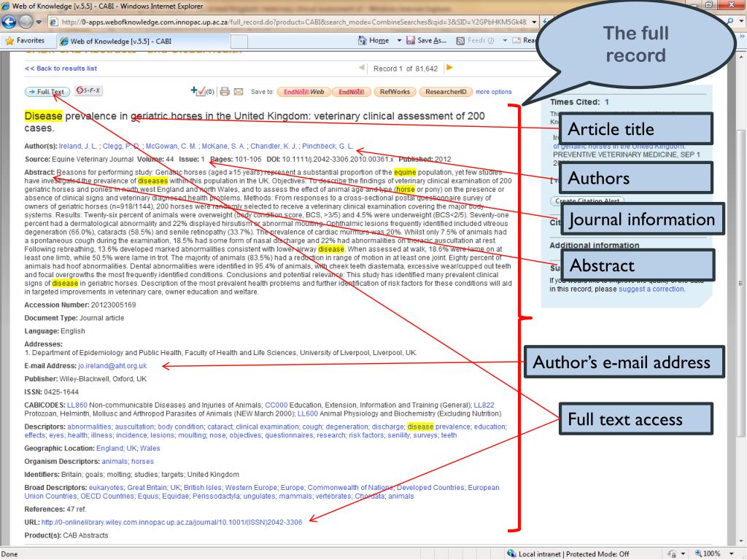747x560 pixels.
Task: Click ISSN 0425-1644 text
Action: click(x=52, y=392)
